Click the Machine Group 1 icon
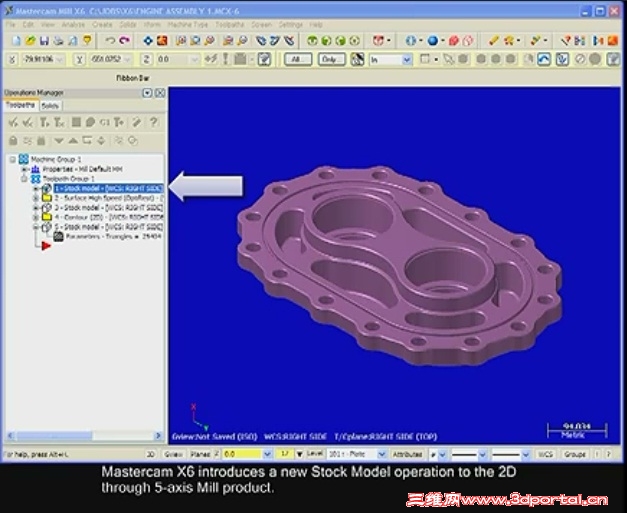 coord(24,159)
